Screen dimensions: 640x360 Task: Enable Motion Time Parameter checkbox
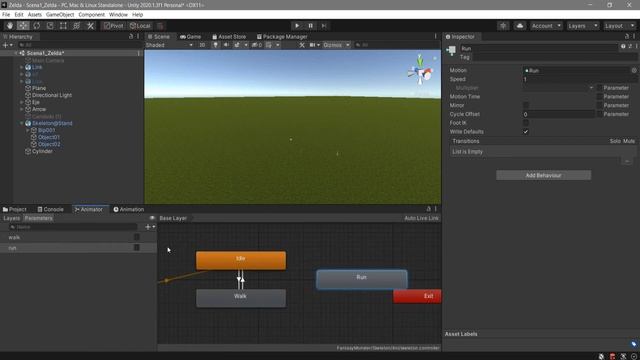coord(600,97)
